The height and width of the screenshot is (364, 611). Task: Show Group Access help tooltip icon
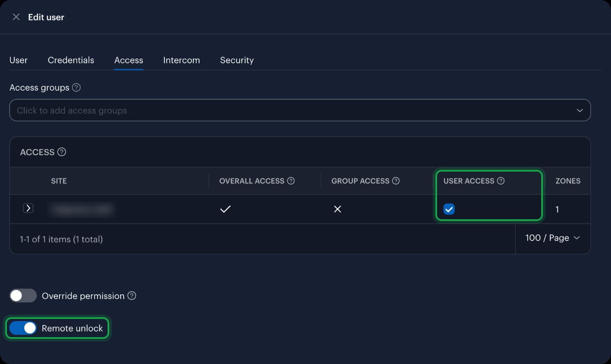pos(396,181)
